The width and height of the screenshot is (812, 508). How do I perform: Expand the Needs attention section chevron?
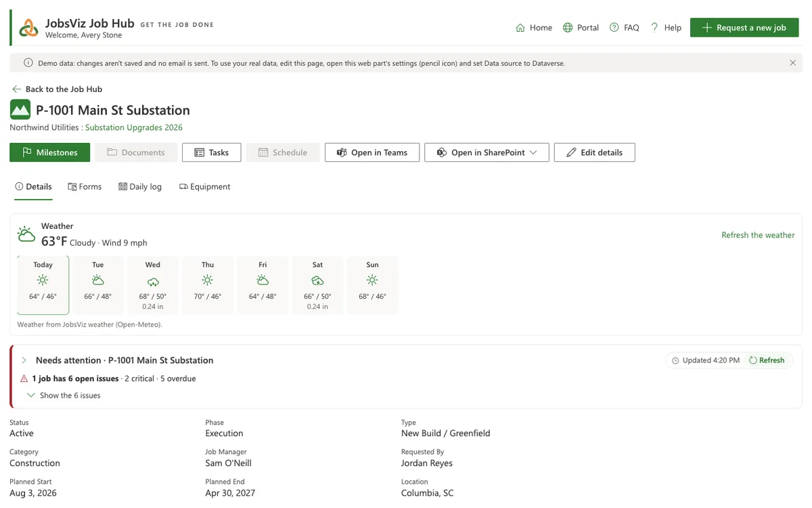coord(24,360)
